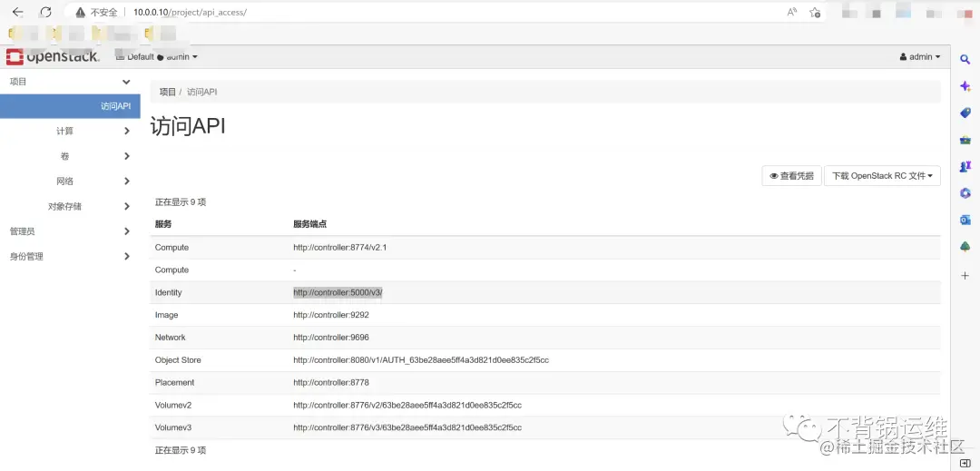Expand the 身份管理 sidebar section
This screenshot has height=471, width=980.
click(x=70, y=256)
